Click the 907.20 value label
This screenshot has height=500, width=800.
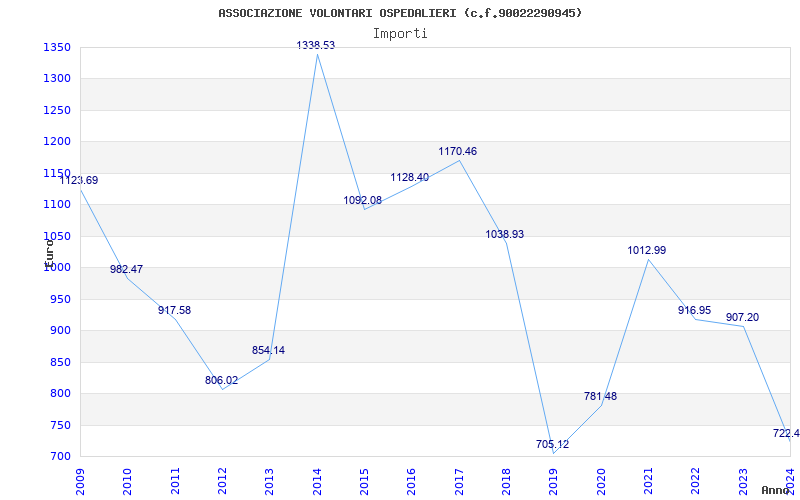pyautogui.click(x=742, y=317)
